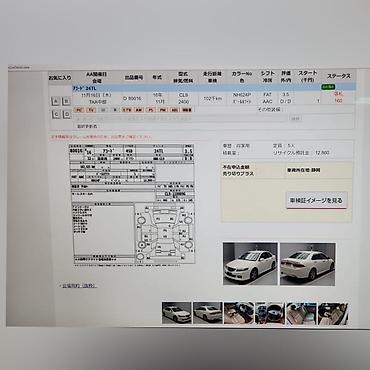Screen dimensions: 370x370
Task: Click the memo input field
Action: [x=181, y=118]
